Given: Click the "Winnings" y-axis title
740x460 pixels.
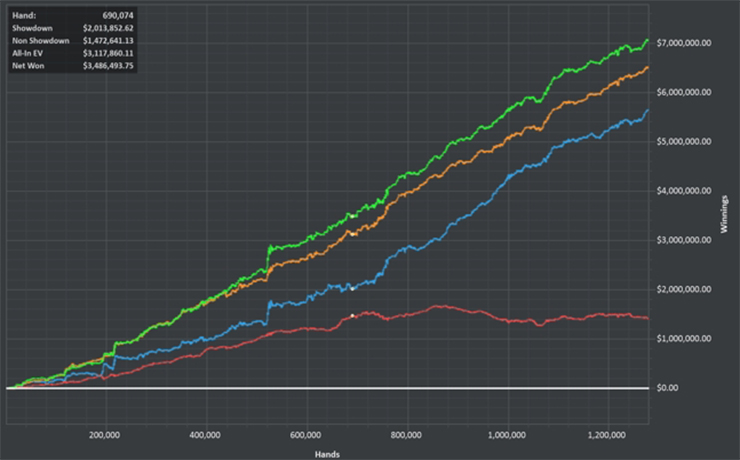Looking at the screenshot, I should 724,214.
